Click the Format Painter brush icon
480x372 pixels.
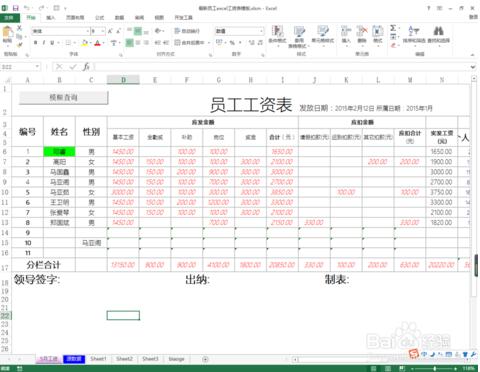tap(19, 44)
